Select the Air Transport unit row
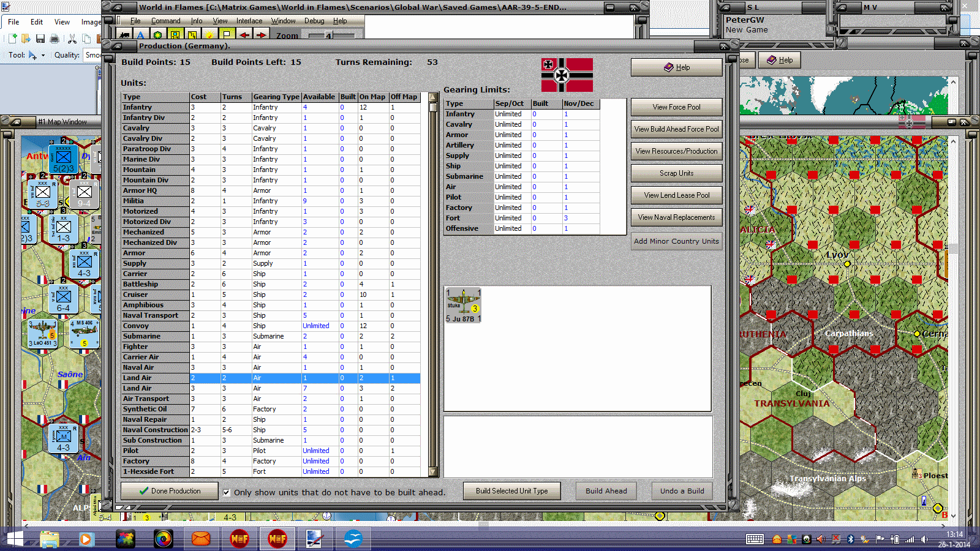This screenshot has height=551, width=980. pos(271,399)
